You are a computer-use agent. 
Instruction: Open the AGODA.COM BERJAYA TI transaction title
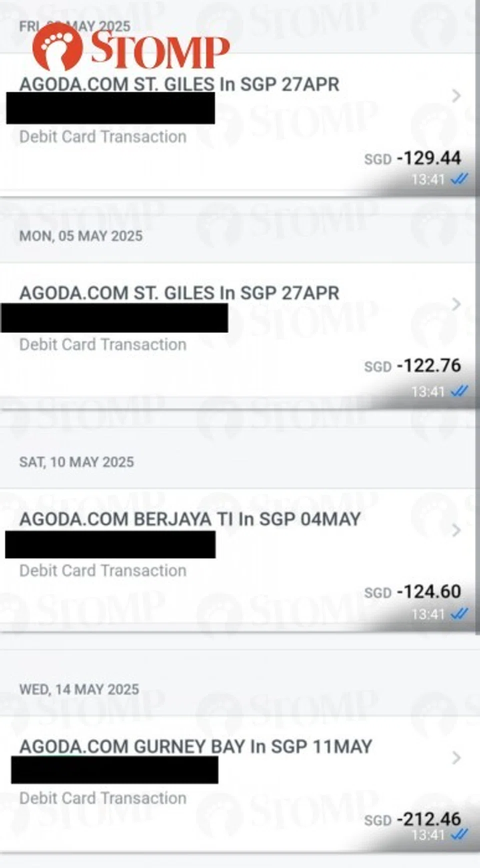click(189, 519)
